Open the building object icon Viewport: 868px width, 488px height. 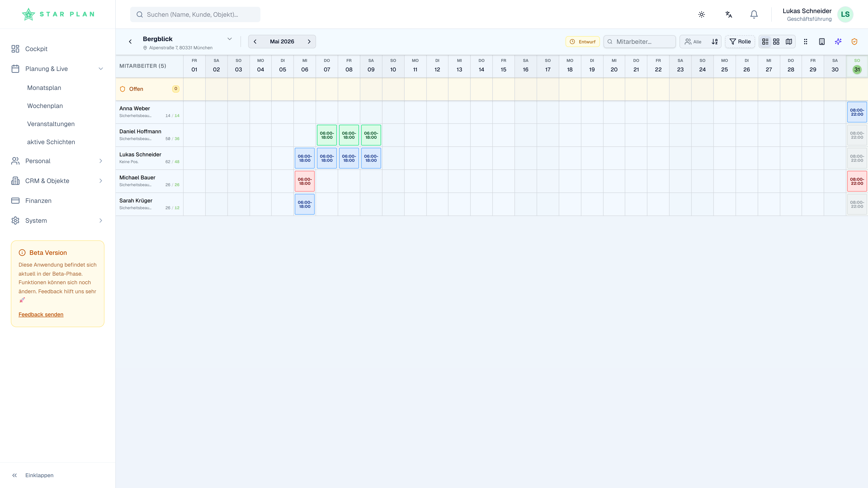pos(822,42)
